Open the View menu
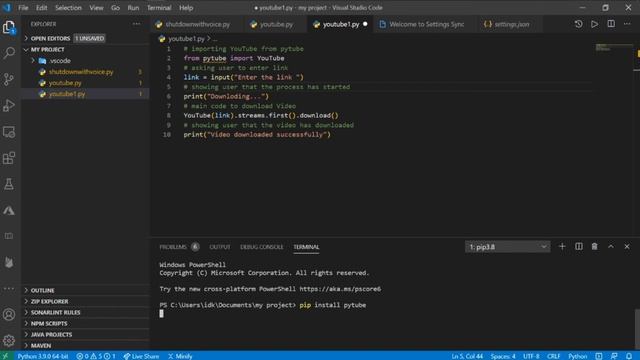640x360 pixels. (96, 8)
